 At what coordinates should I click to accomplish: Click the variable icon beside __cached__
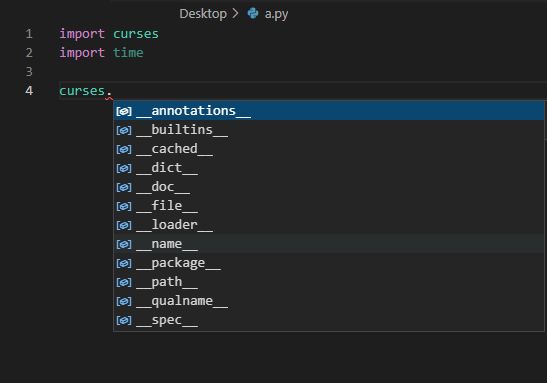tap(124, 149)
